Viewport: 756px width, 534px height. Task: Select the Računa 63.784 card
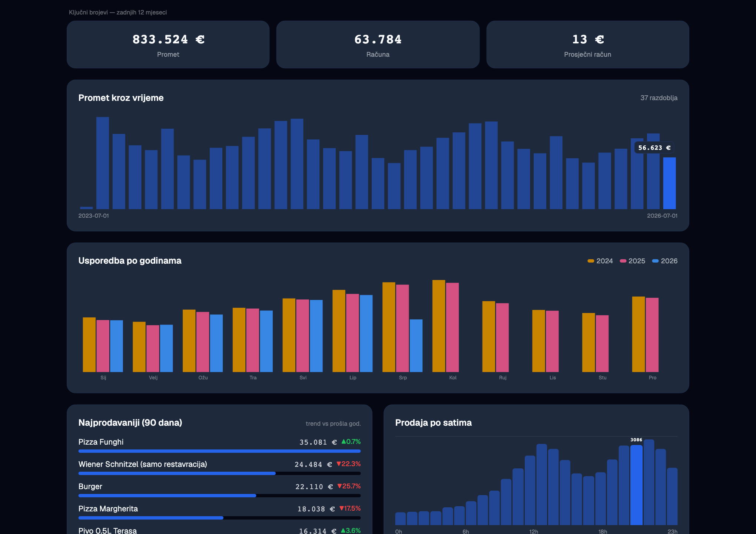coord(378,44)
